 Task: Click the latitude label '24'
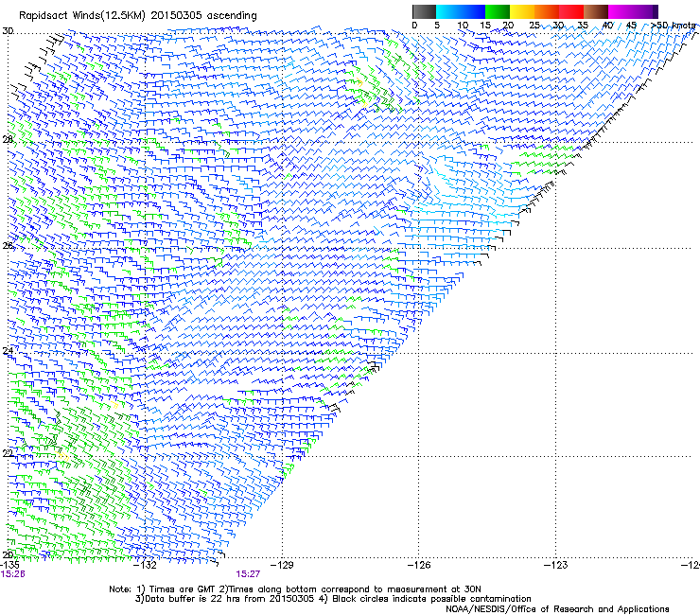point(8,351)
